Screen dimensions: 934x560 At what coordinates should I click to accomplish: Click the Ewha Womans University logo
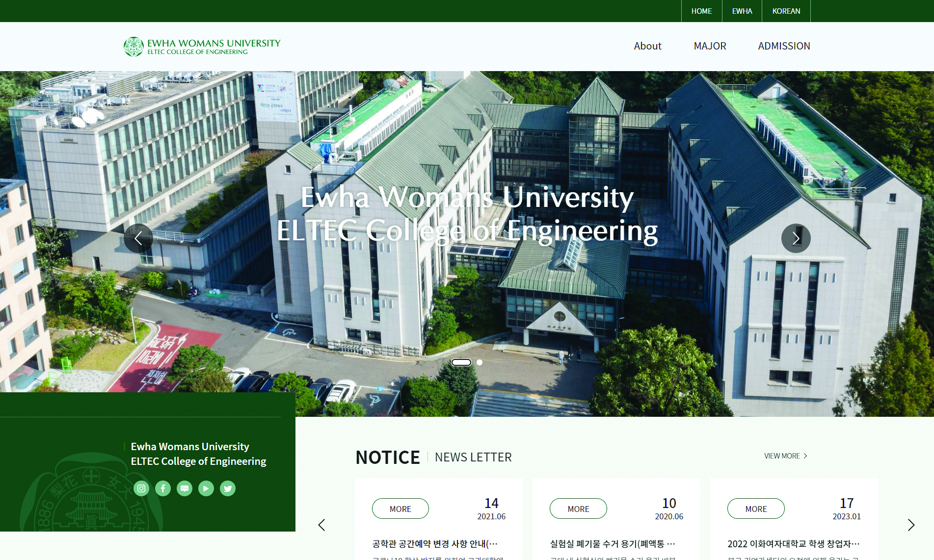pos(202,47)
